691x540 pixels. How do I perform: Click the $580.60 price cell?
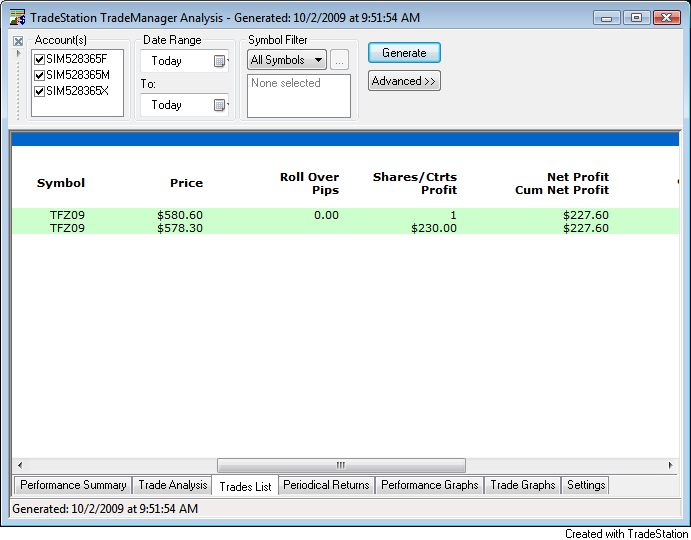[180, 215]
